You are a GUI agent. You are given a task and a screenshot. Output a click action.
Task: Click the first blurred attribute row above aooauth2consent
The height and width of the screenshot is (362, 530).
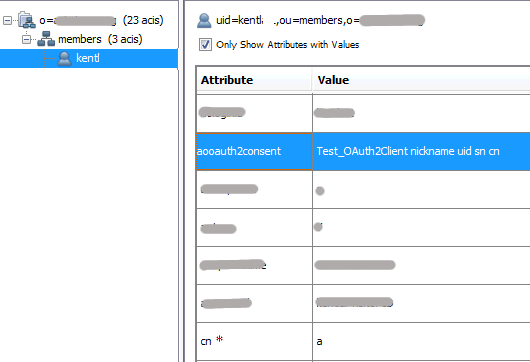pos(363,113)
